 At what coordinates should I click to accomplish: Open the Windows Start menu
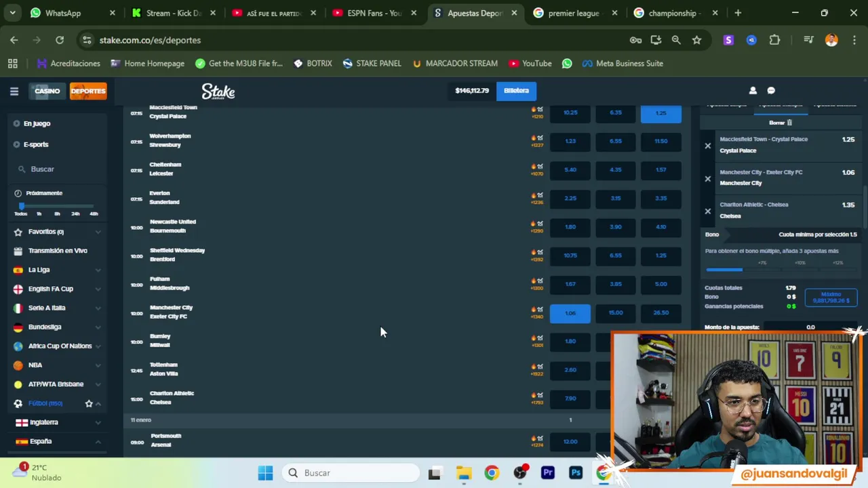pos(265,472)
